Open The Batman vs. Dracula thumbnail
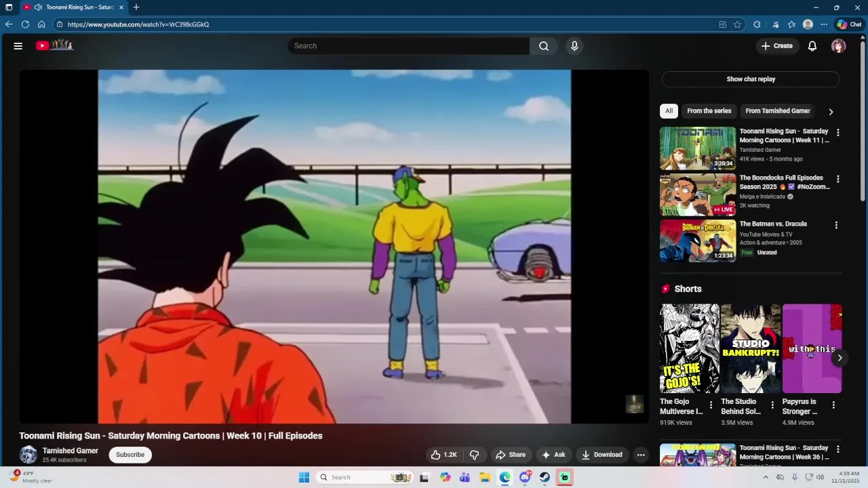Screen dimensions: 868x488 [698, 241]
